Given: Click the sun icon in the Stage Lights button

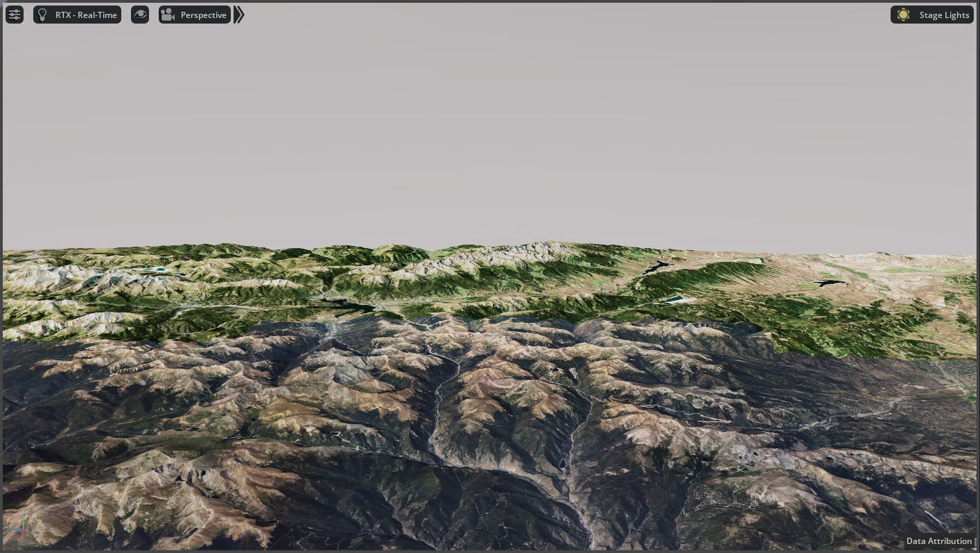Looking at the screenshot, I should [903, 15].
